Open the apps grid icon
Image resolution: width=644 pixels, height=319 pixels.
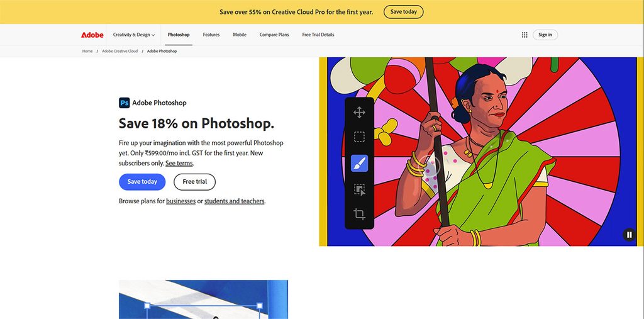(525, 35)
